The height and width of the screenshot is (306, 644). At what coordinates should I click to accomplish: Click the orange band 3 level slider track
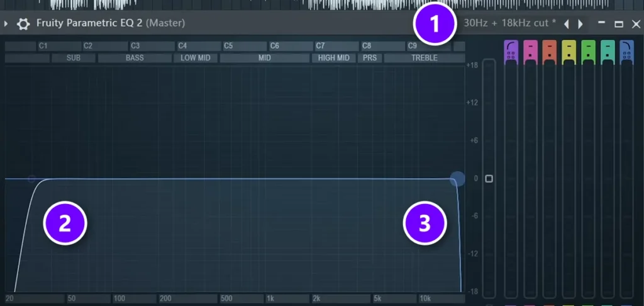550,179
